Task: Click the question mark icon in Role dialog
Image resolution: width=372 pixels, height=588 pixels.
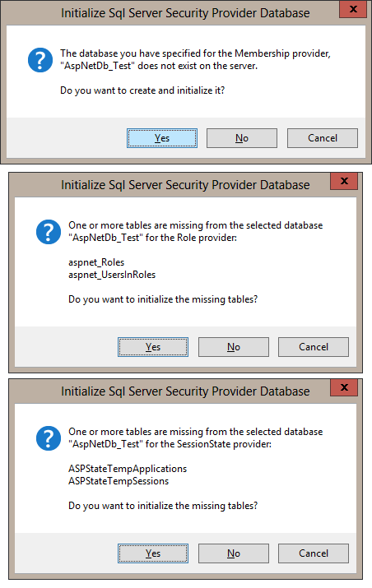Action: pos(49,232)
